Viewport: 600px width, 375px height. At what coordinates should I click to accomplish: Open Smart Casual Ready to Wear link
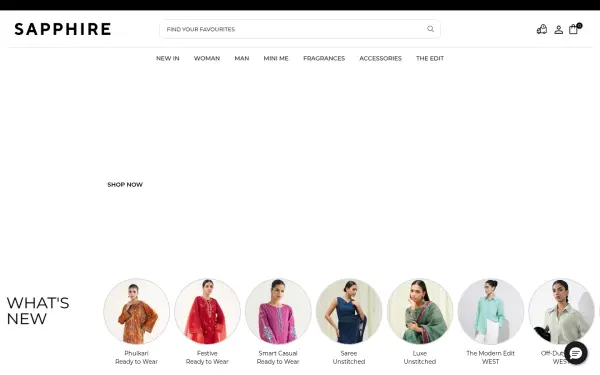pyautogui.click(x=278, y=357)
